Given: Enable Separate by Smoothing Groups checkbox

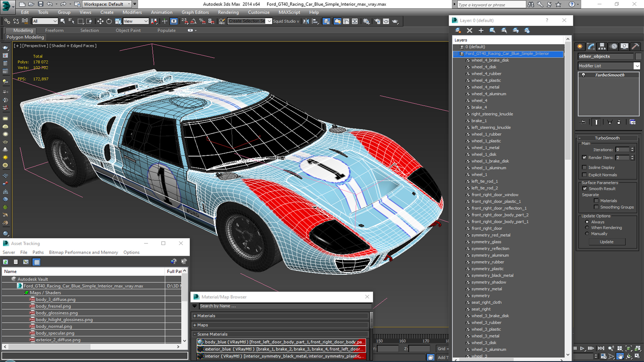Looking at the screenshot, I should tap(596, 207).
